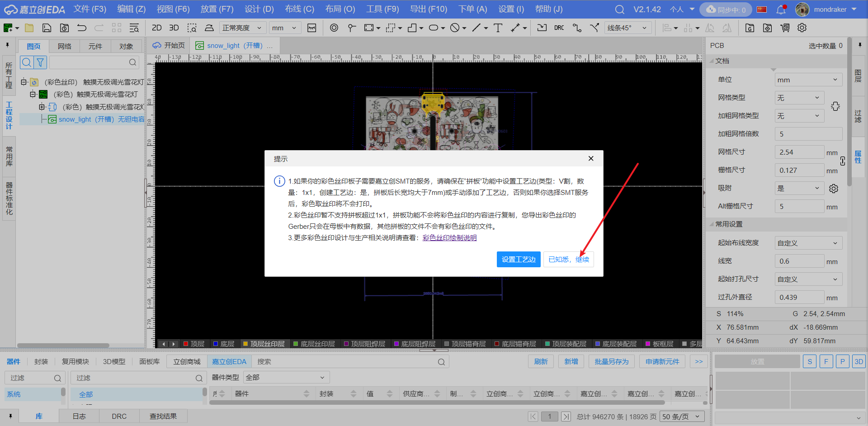The height and width of the screenshot is (426, 868).
Task: Run the DRC check toolbar icon
Action: 559,28
